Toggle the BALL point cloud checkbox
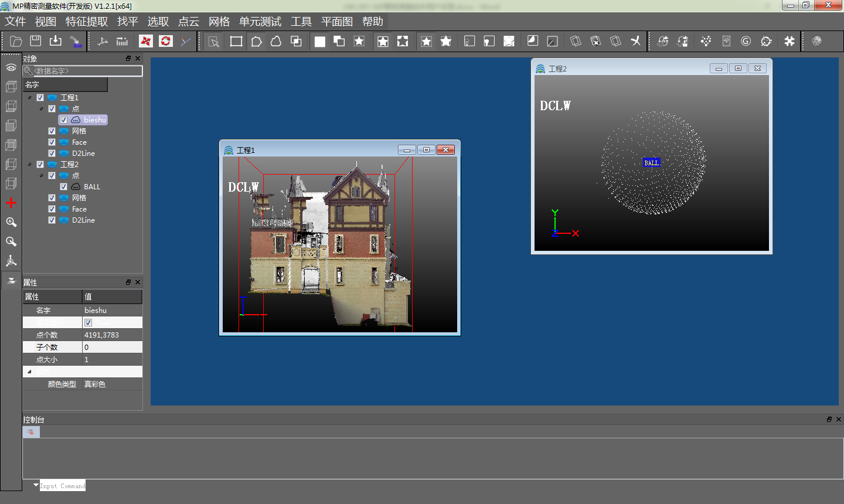 (x=63, y=187)
